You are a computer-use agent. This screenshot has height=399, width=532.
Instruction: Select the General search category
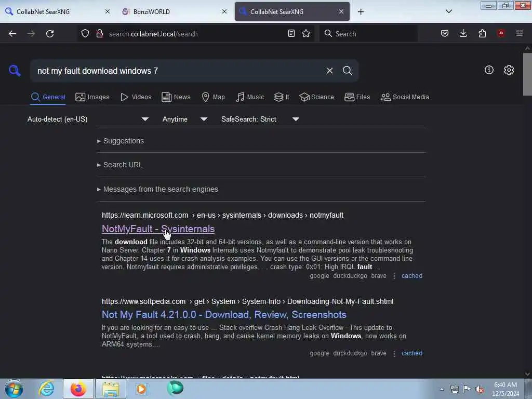(x=48, y=97)
